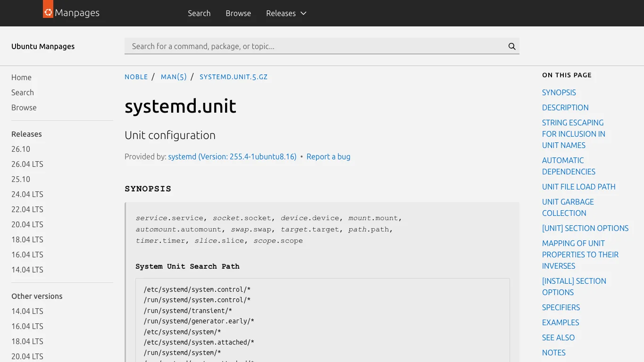Jump to AUTOMATIC DEPENDENCIES section

(569, 166)
